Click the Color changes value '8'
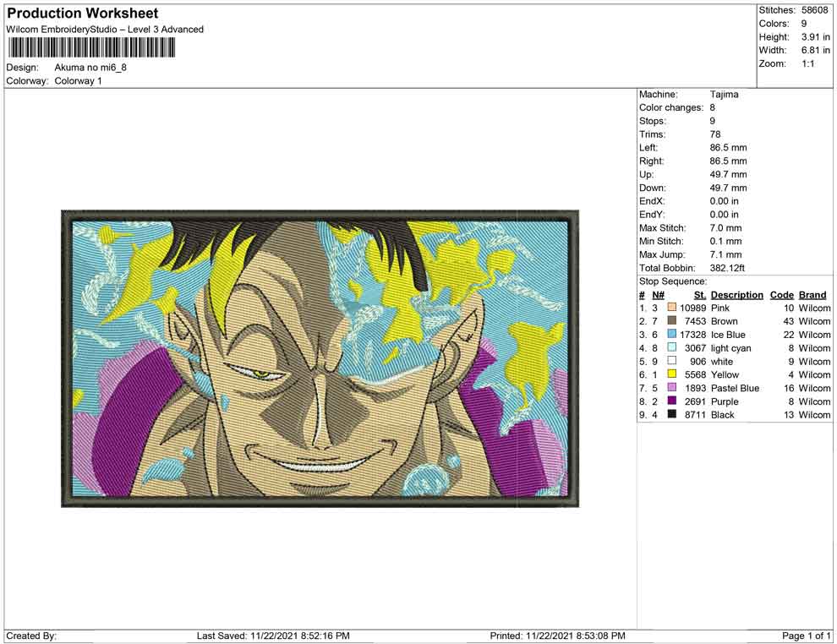Image resolution: width=837 pixels, height=644 pixels. tap(712, 108)
